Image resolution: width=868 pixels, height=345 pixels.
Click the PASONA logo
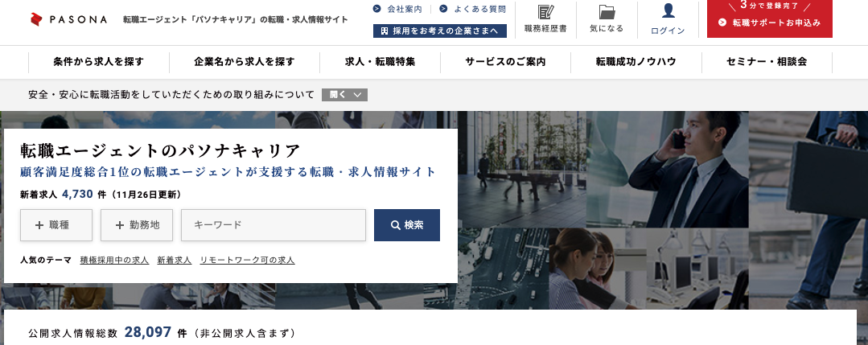[x=68, y=19]
